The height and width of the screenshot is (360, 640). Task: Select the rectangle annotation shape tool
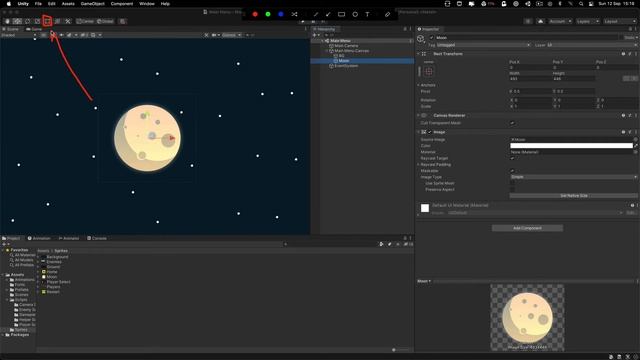(x=342, y=14)
